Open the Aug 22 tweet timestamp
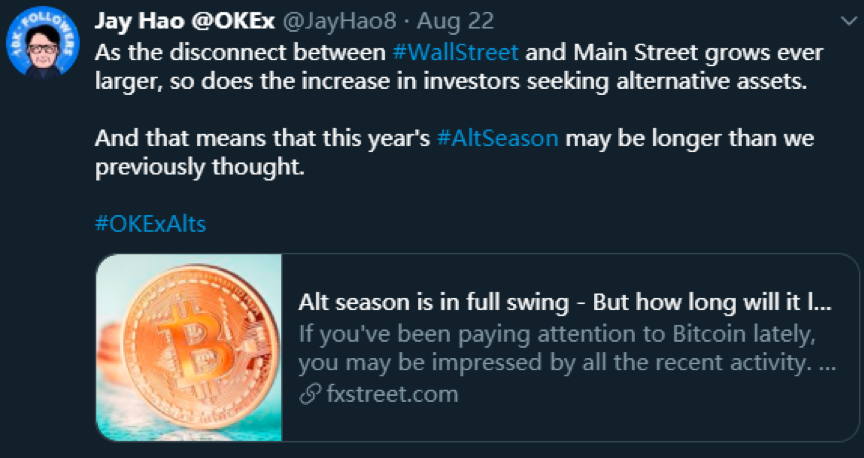 [455, 21]
